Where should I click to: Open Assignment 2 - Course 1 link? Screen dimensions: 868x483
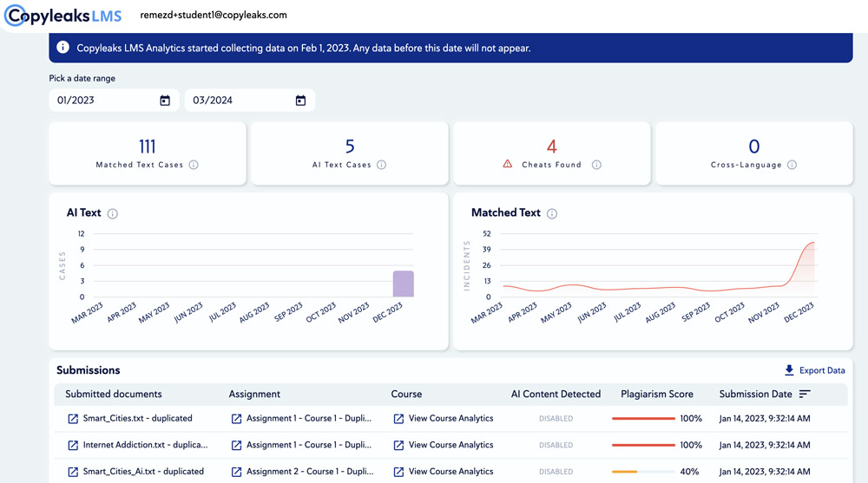tap(310, 472)
